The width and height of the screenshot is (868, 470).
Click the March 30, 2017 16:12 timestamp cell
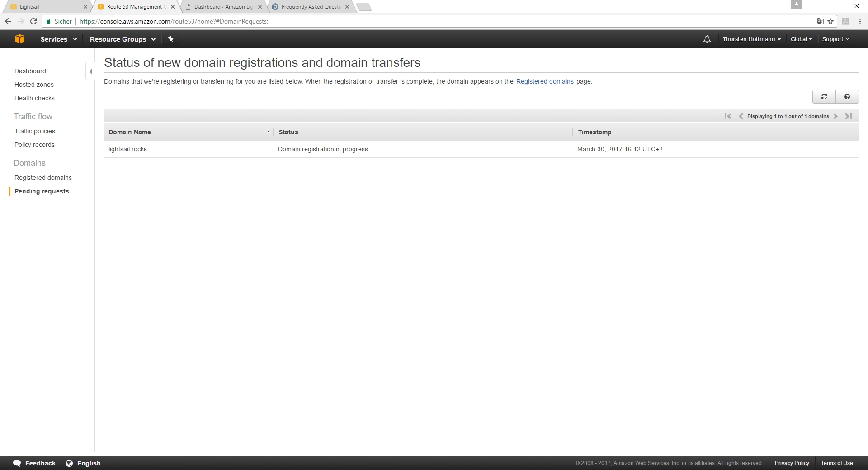620,149
